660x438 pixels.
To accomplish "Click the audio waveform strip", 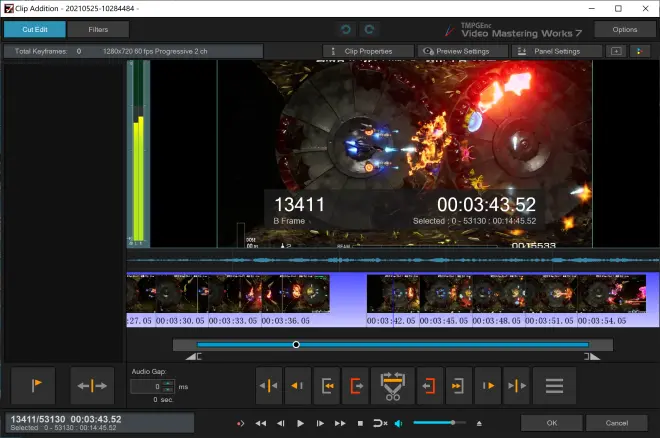I will click(x=393, y=260).
